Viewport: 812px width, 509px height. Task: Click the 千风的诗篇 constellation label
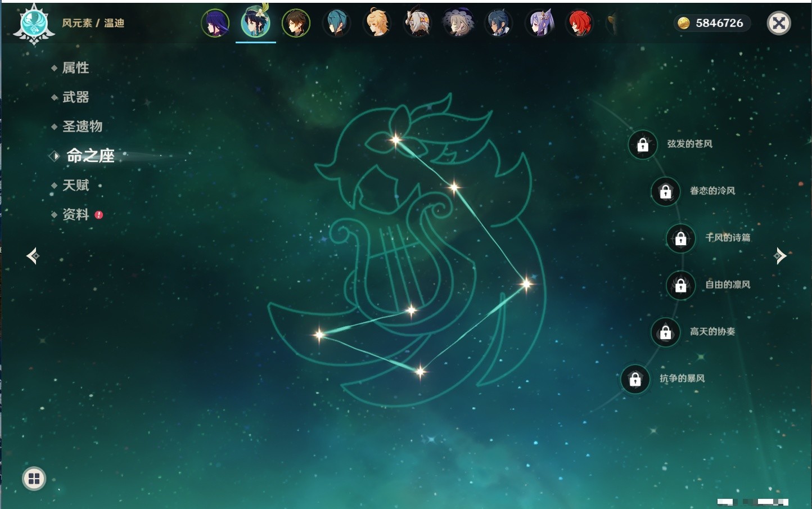point(728,237)
